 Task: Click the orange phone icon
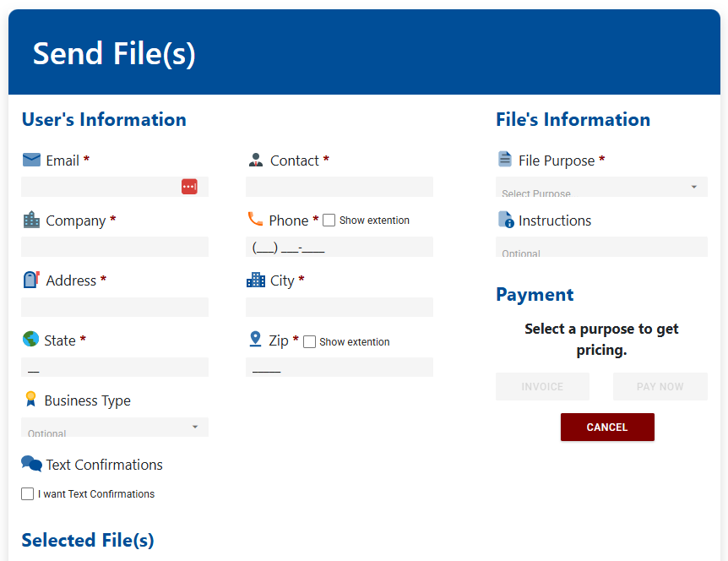tap(255, 220)
